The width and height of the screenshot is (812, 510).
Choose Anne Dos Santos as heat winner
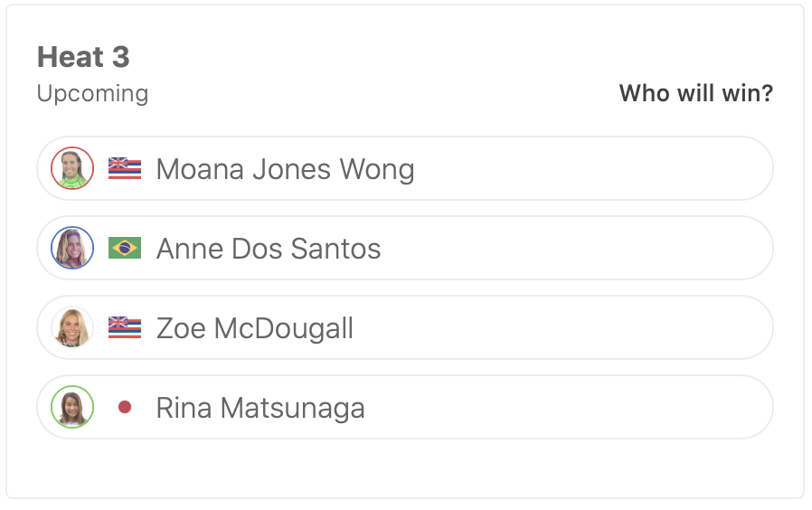269,249
